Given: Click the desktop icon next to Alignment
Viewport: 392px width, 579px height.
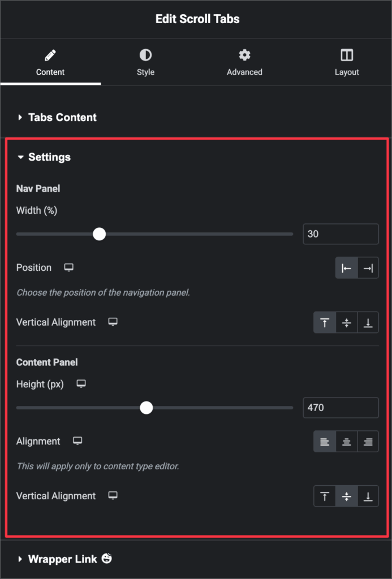Looking at the screenshot, I should click(77, 441).
